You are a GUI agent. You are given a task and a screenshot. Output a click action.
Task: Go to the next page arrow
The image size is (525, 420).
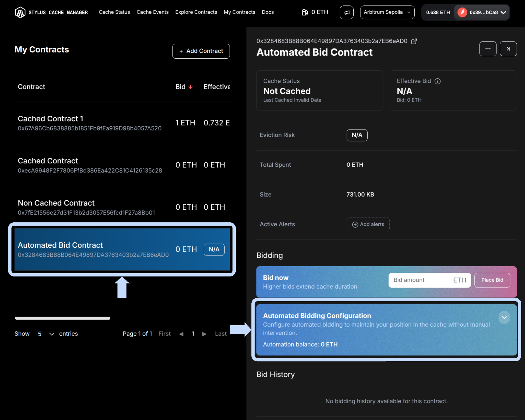point(205,334)
